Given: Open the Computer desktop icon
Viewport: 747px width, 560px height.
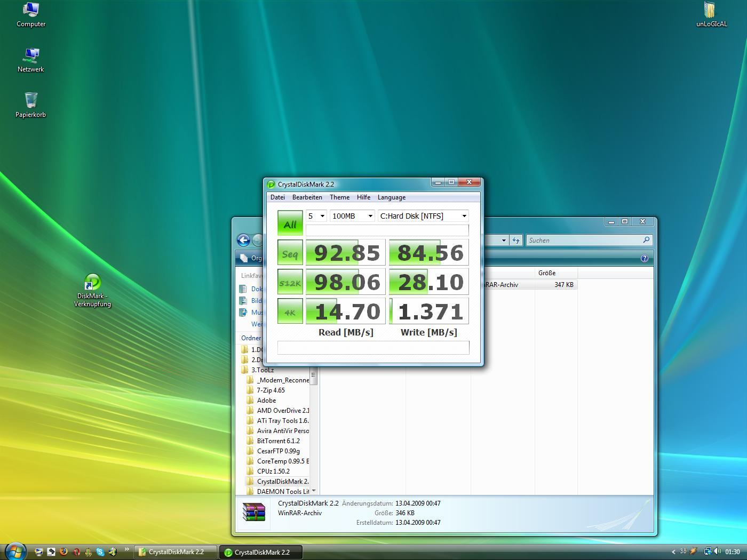Looking at the screenshot, I should pos(31,15).
